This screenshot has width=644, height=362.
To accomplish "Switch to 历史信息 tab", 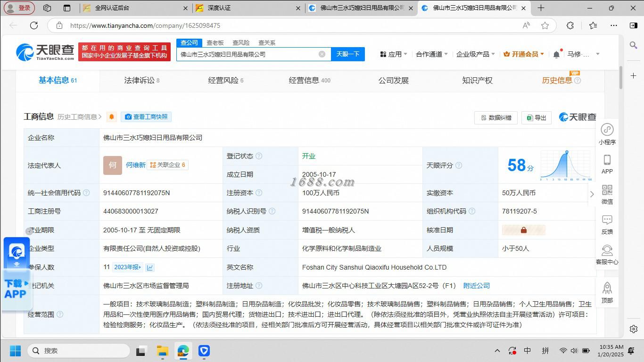I will pyautogui.click(x=561, y=81).
